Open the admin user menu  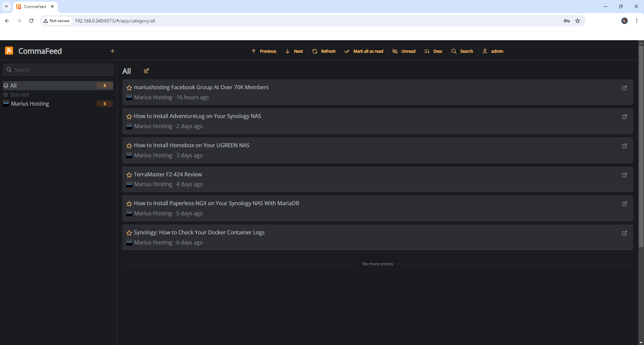click(x=493, y=51)
